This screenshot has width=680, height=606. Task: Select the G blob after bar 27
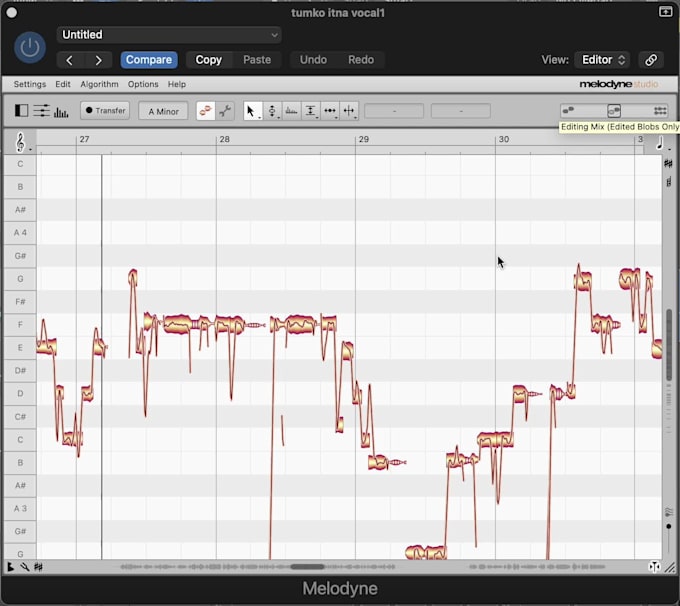click(x=133, y=278)
